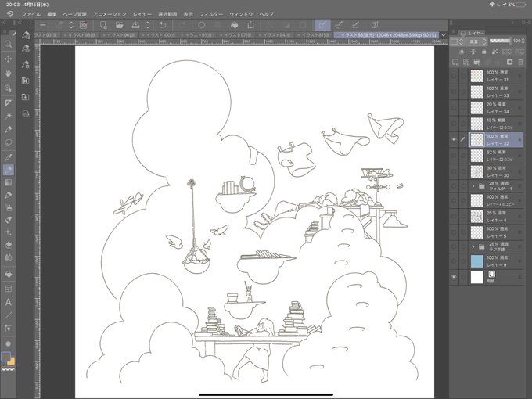Select the Hand tool in the toolbox

(8, 74)
